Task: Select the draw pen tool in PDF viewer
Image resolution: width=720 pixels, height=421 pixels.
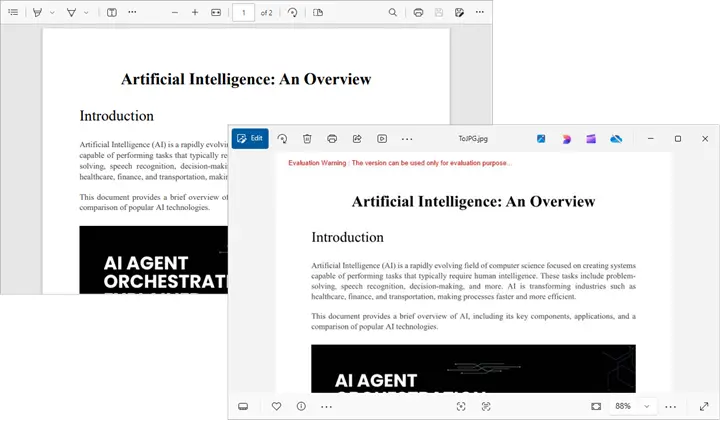Action: (71, 12)
